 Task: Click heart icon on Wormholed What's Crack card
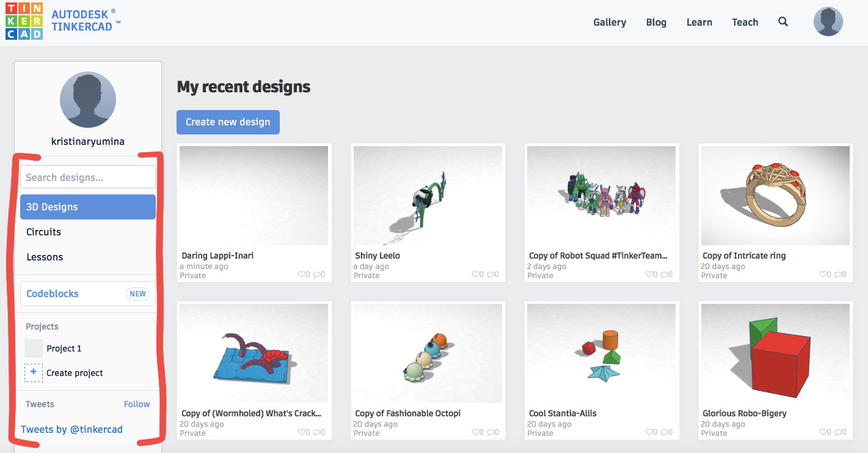[x=302, y=432]
